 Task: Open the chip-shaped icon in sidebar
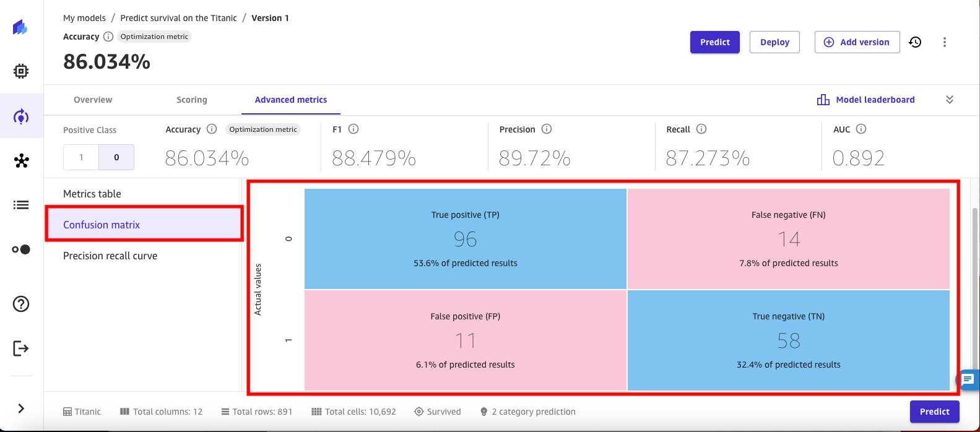click(21, 71)
